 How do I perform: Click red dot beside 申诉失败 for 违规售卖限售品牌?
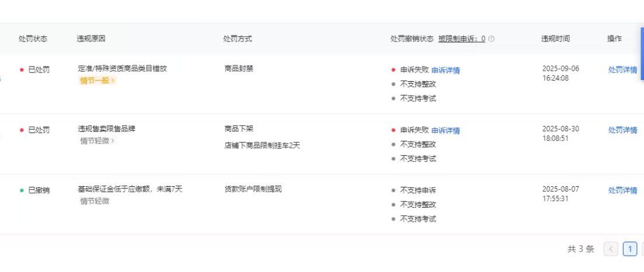tap(393, 130)
